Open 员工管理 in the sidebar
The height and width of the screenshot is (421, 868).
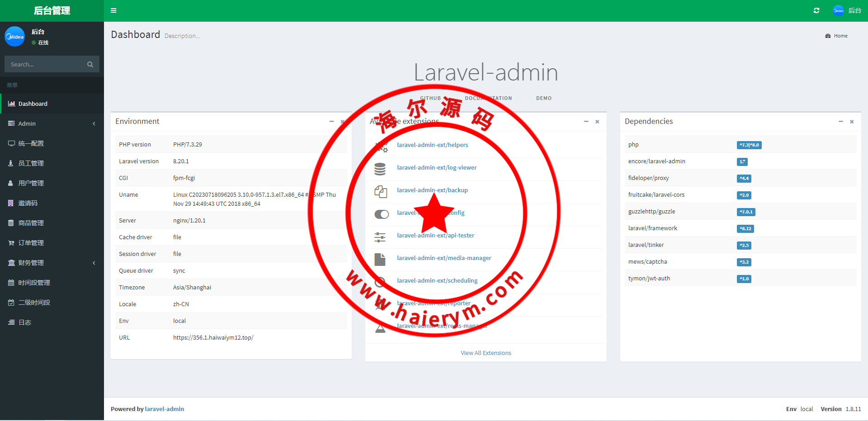pyautogui.click(x=31, y=163)
